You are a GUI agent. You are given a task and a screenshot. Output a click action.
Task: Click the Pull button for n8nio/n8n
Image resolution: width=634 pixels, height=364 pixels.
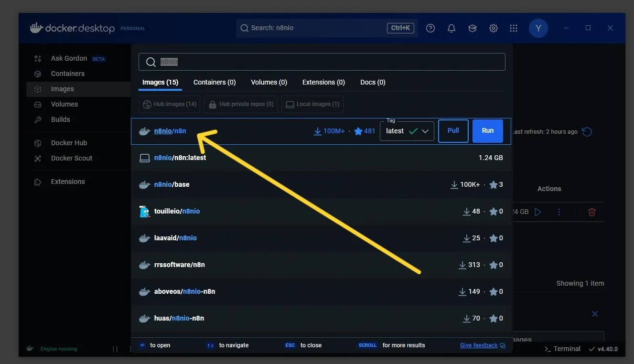point(453,131)
